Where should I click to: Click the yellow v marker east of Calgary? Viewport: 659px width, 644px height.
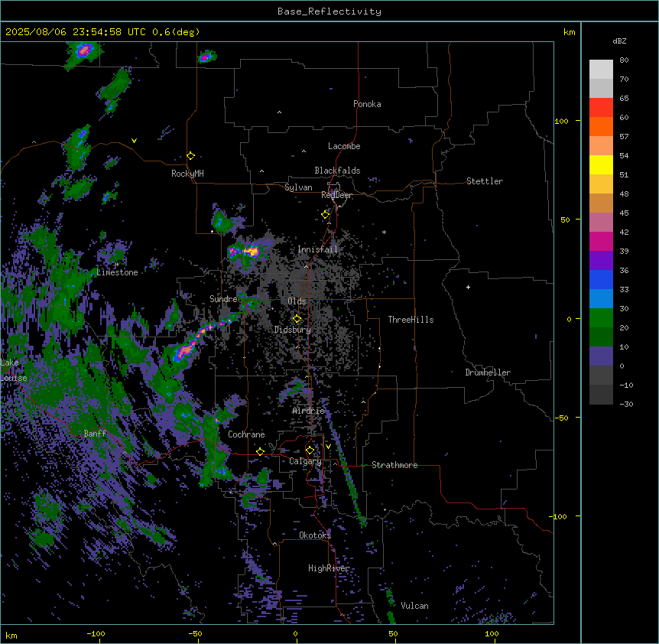(328, 447)
